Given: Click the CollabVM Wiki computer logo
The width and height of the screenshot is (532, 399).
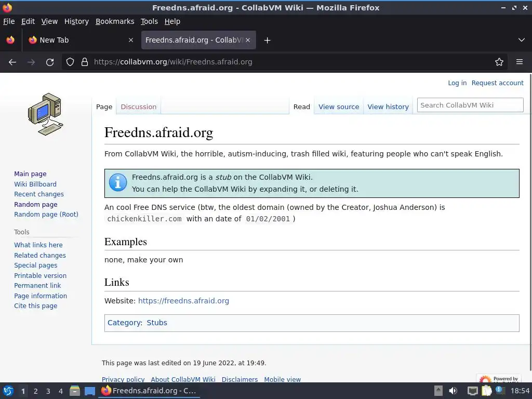Looking at the screenshot, I should point(46,114).
